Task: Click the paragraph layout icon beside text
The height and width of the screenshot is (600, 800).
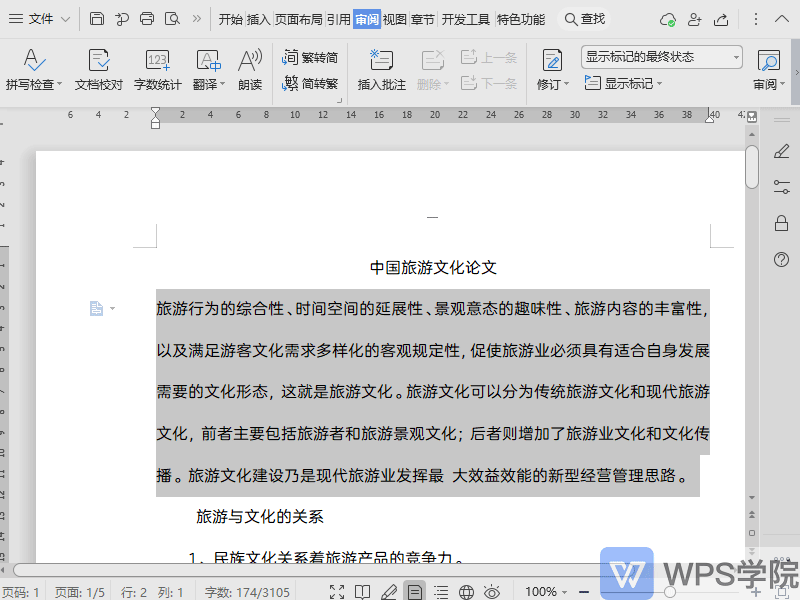Action: pyautogui.click(x=96, y=308)
